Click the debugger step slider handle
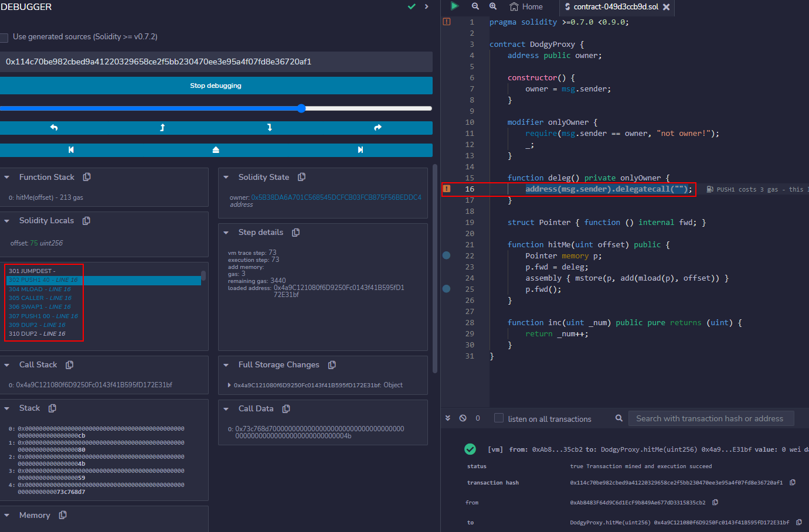 pos(301,108)
